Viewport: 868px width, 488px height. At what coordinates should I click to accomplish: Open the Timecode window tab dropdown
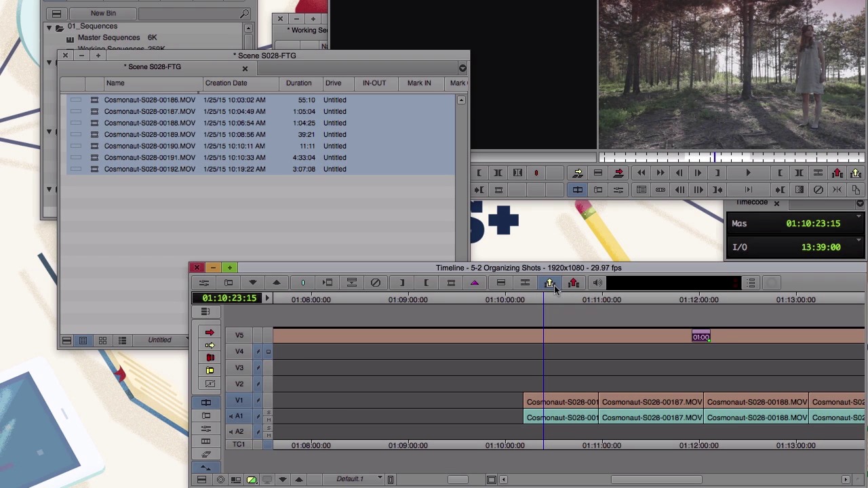(860, 203)
